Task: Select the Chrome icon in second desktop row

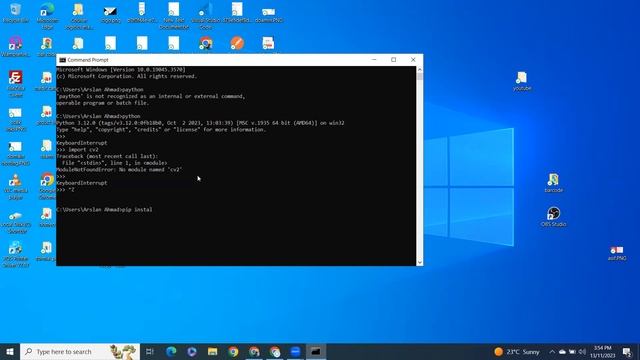Action: pyautogui.click(x=206, y=43)
